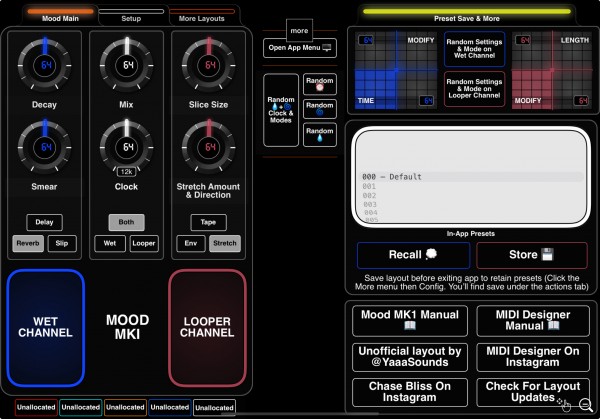Click the blue 64 value on MODIFY pad

367,40
